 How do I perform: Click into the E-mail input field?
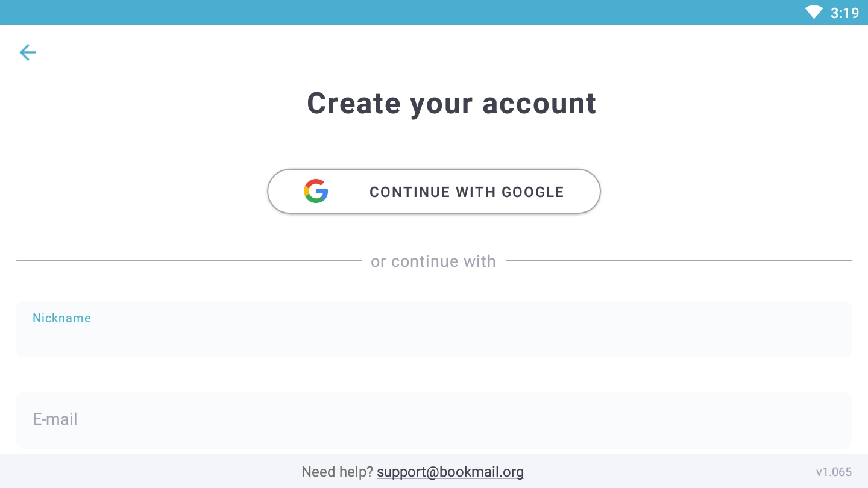pos(434,420)
